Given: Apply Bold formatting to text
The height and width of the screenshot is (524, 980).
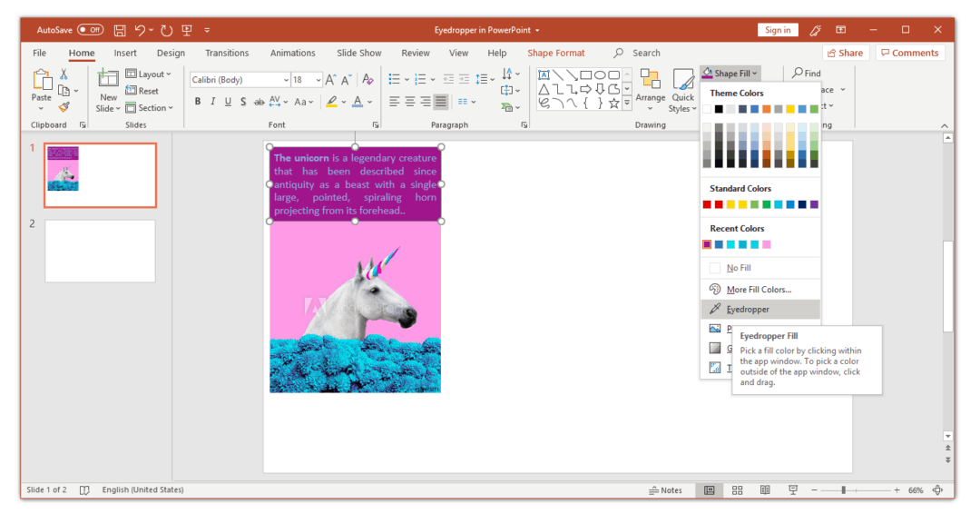Looking at the screenshot, I should [198, 102].
